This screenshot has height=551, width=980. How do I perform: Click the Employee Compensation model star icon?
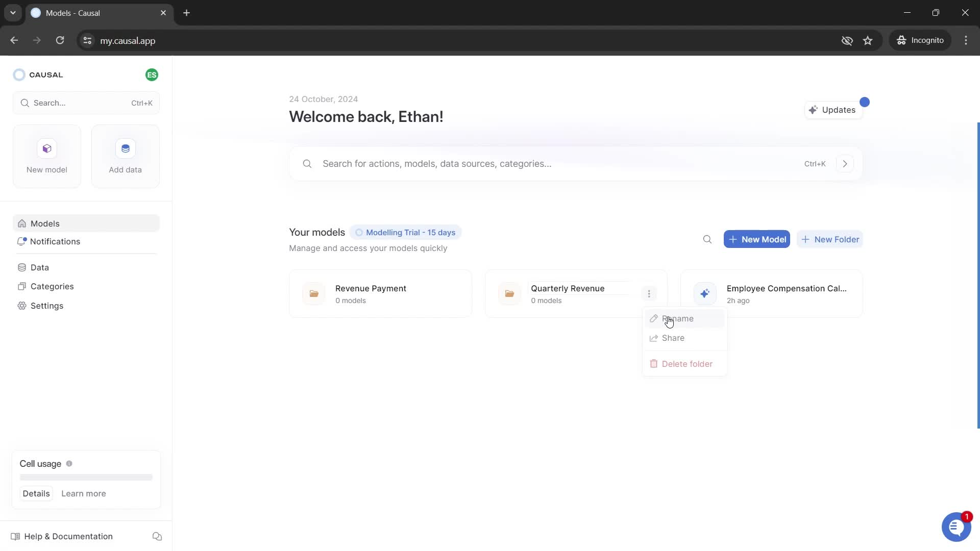click(705, 293)
